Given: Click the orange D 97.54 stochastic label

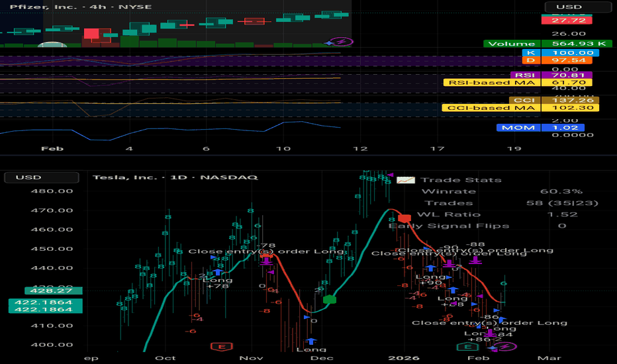Looking at the screenshot, I should pos(557,60).
